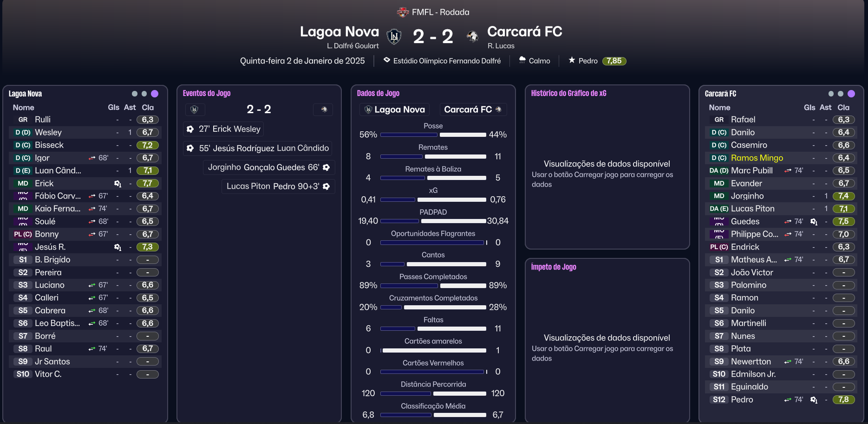Viewport: 868px width, 424px height.
Task: Open the Eventos do Jogo panel selector
Action: pos(207,93)
